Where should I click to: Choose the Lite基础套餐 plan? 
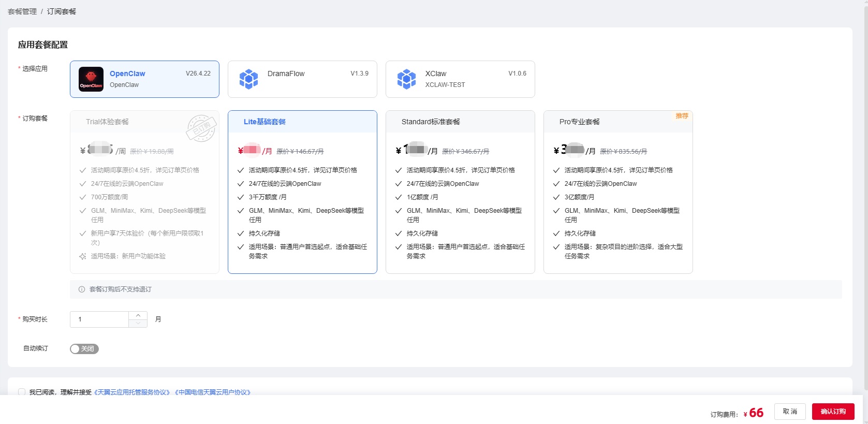(302, 192)
